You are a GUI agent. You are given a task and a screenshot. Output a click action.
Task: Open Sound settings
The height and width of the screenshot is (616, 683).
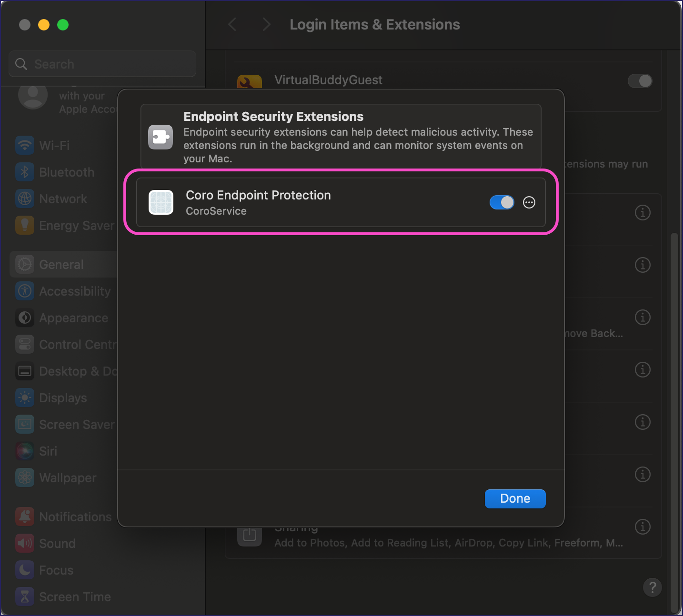(x=56, y=543)
